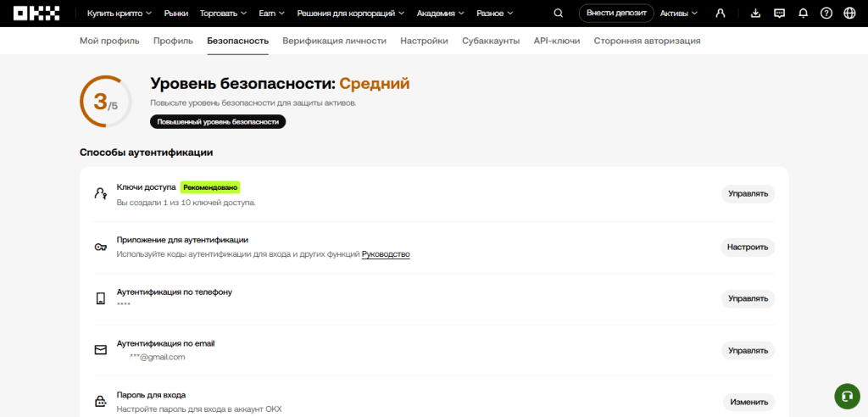Click the Рекомендовано badge
This screenshot has width=868, height=417.
pyautogui.click(x=210, y=187)
